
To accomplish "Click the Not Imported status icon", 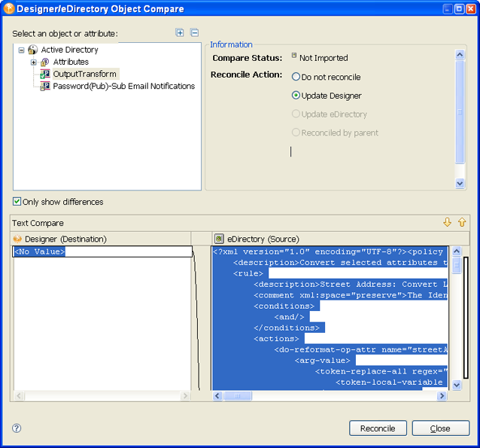I will (x=294, y=56).
